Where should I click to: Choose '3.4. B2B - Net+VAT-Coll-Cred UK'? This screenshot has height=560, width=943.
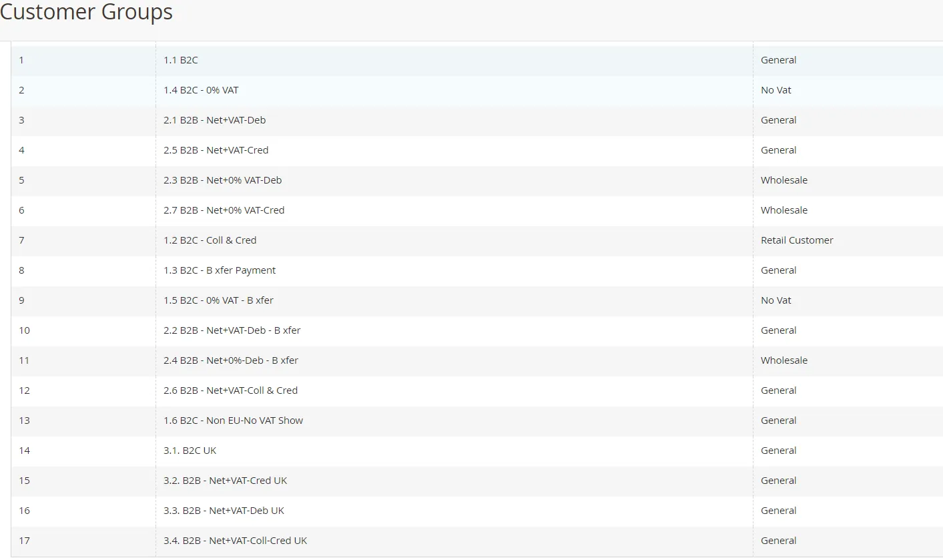click(235, 541)
